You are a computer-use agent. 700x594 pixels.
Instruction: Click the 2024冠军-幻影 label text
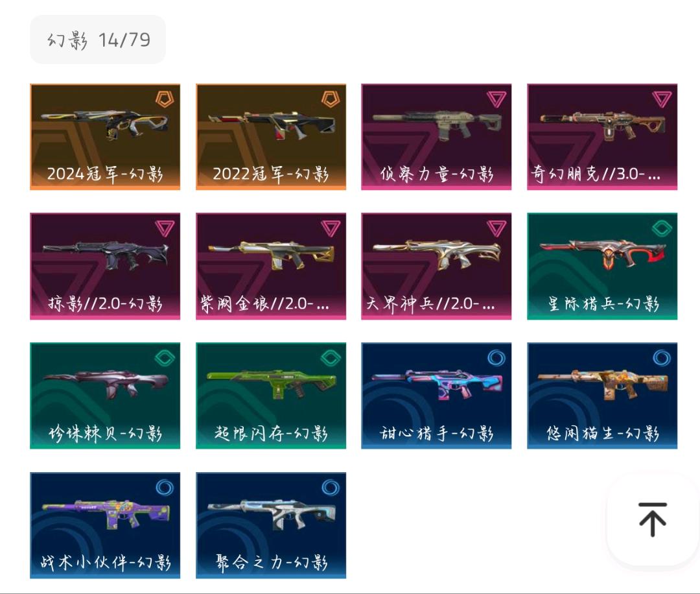pos(105,174)
